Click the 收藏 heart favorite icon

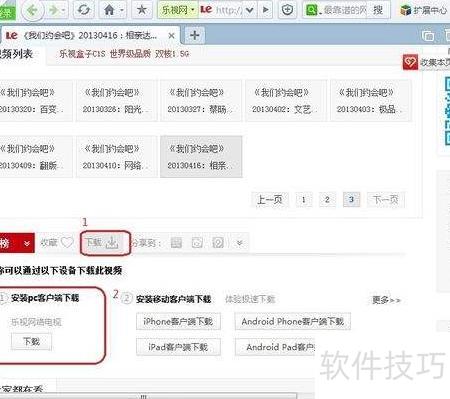tap(67, 243)
